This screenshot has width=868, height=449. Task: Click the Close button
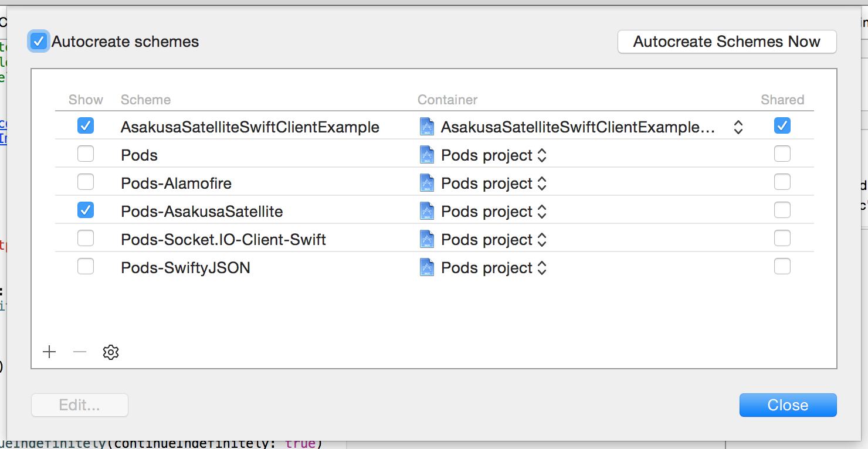[x=788, y=405]
